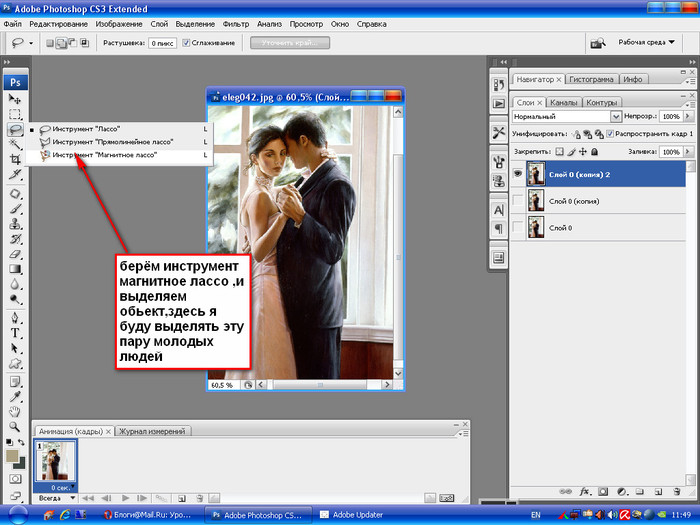The image size is (700, 525).
Task: Open the Нормальный blend mode dropdown
Action: pos(567,117)
